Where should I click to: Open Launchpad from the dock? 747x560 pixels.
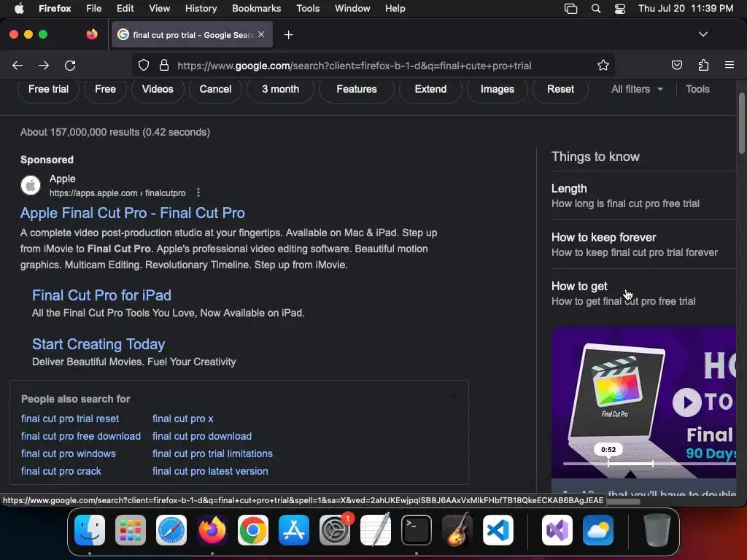(x=131, y=530)
